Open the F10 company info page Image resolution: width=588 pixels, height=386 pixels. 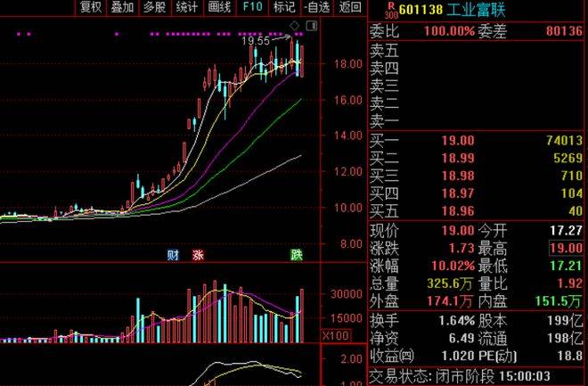click(252, 8)
